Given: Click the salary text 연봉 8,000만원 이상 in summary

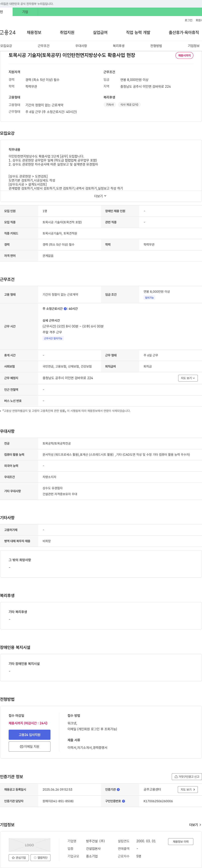Looking at the screenshot, I should (x=134, y=80).
